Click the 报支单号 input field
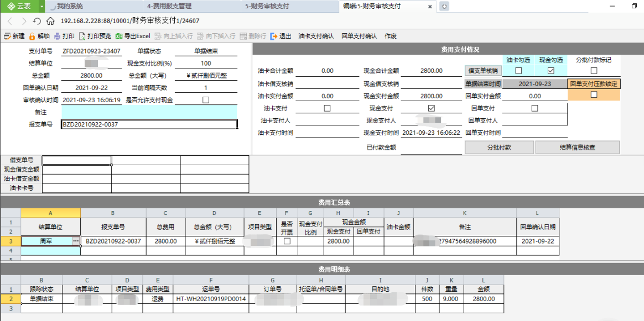Image resolution: width=644 pixels, height=321 pixels. pyautogui.click(x=149, y=124)
